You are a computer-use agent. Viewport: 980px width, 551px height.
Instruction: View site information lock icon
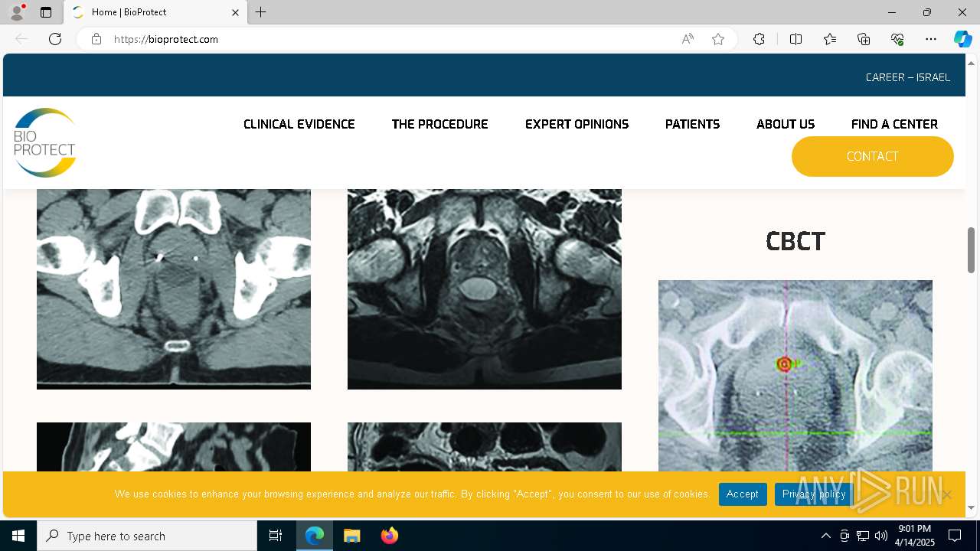(96, 39)
